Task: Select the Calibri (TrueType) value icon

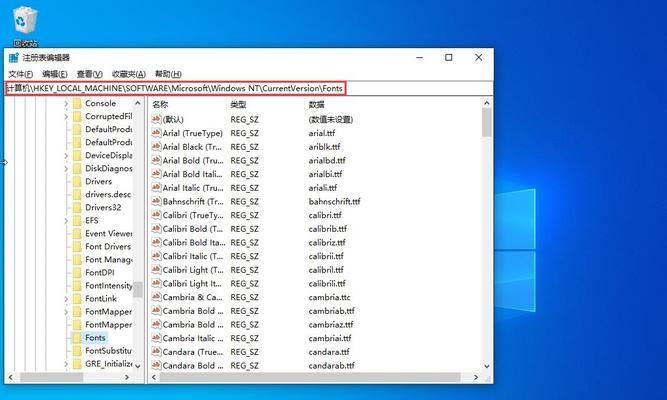Action: 156,215
